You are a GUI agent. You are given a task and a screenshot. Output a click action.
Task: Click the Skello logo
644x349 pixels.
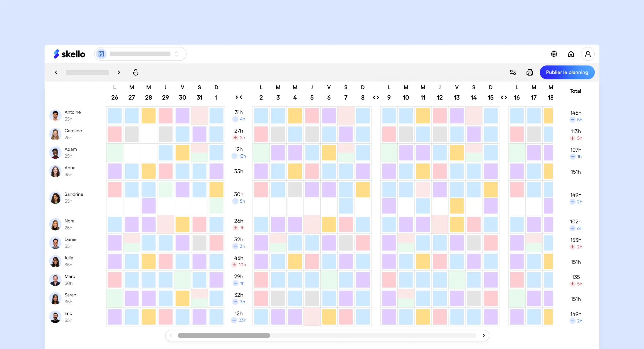click(x=69, y=54)
